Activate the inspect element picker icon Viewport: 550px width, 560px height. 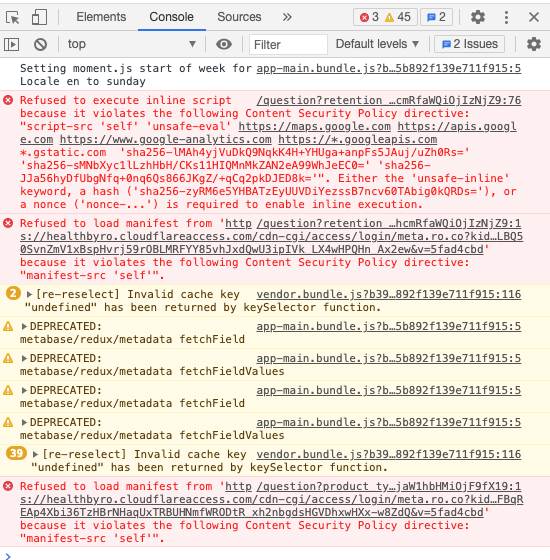click(x=13, y=17)
